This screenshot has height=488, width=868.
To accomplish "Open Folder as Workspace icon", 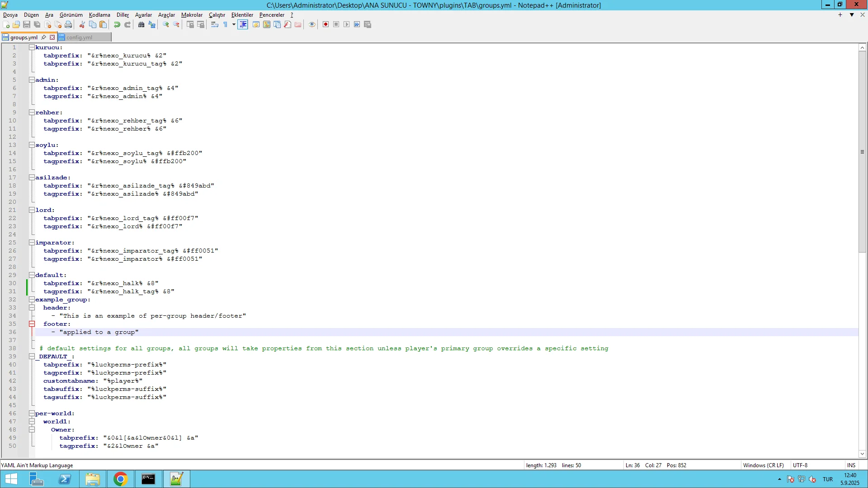I will pyautogui.click(x=298, y=24).
